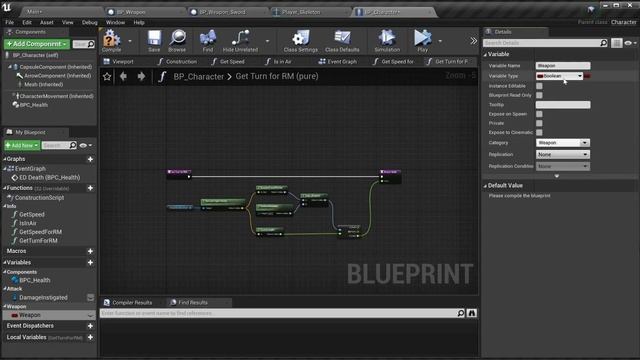Click the variable container type icon
The image size is (640, 360).
click(587, 76)
